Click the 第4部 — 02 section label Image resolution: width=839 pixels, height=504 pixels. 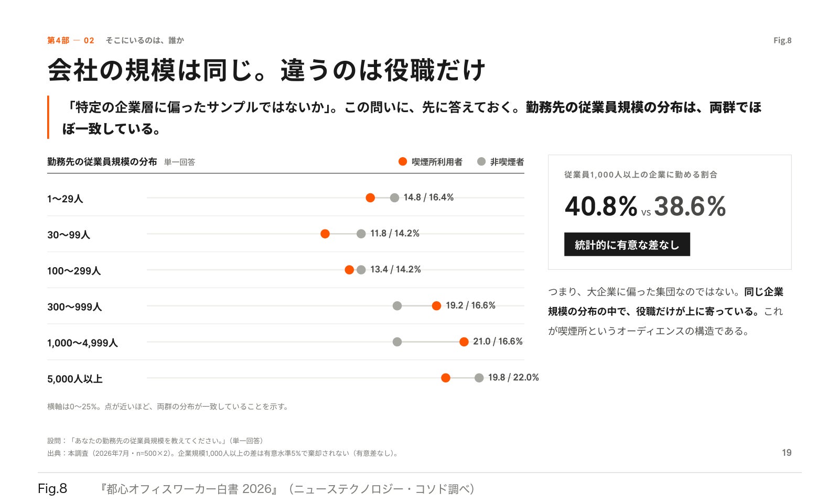71,40
